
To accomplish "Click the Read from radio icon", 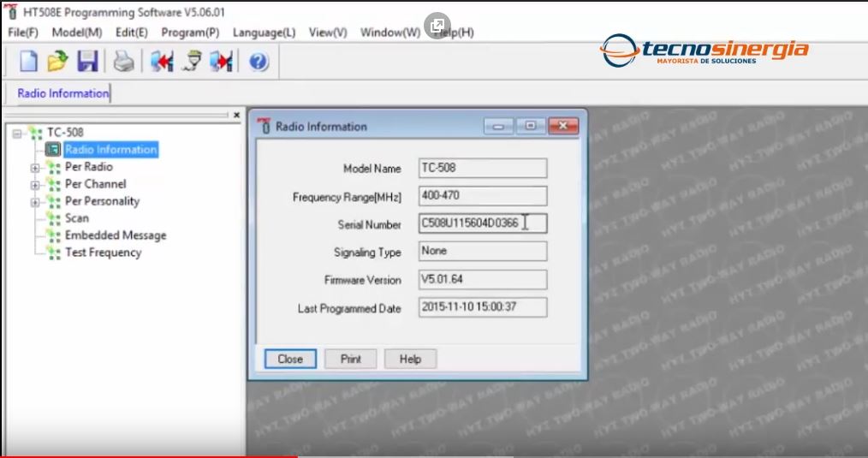I will click(162, 61).
